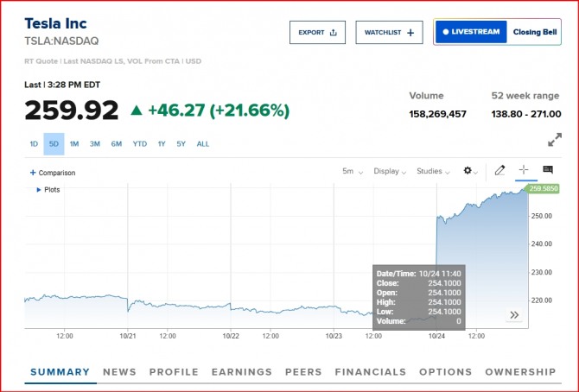Image resolution: width=579 pixels, height=392 pixels.
Task: Open the 5m interval dropdown
Action: tap(353, 171)
